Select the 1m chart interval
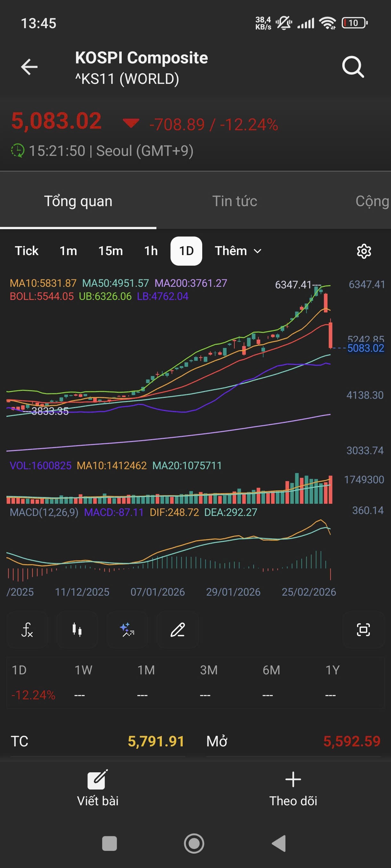The height and width of the screenshot is (868, 391). click(x=68, y=251)
